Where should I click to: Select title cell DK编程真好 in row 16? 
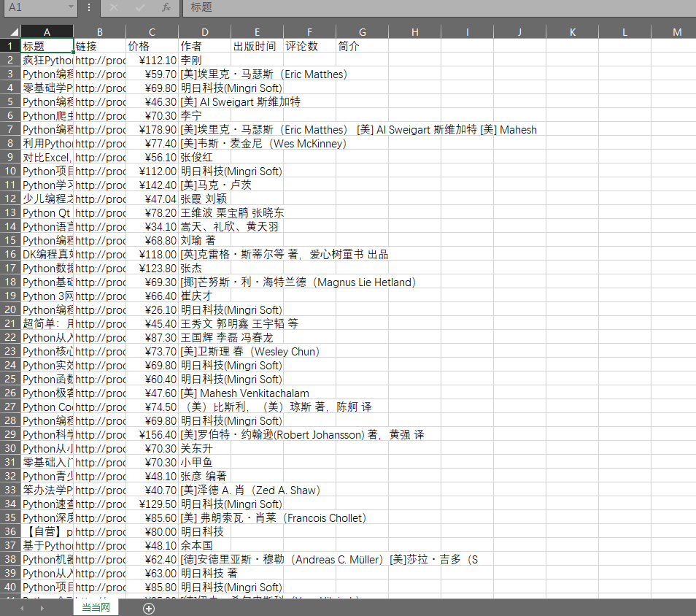(x=47, y=254)
